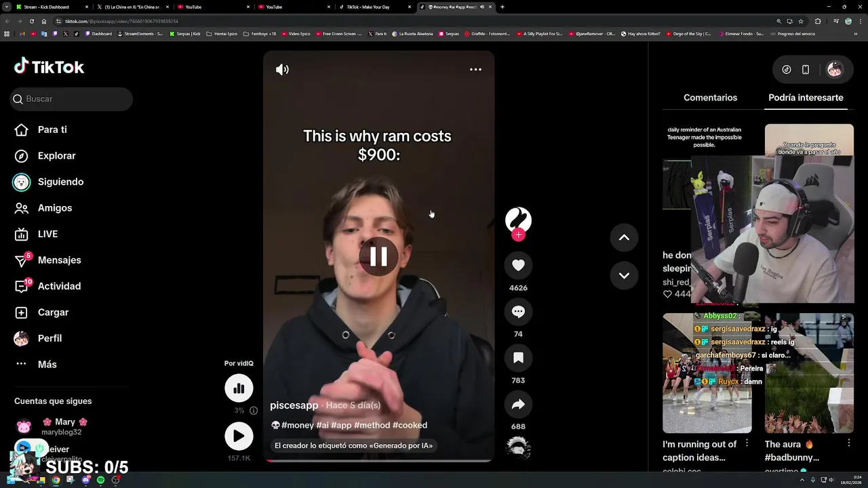The width and height of the screenshot is (868, 488).
Task: Open the caption ideas video thumbnail
Action: (707, 373)
